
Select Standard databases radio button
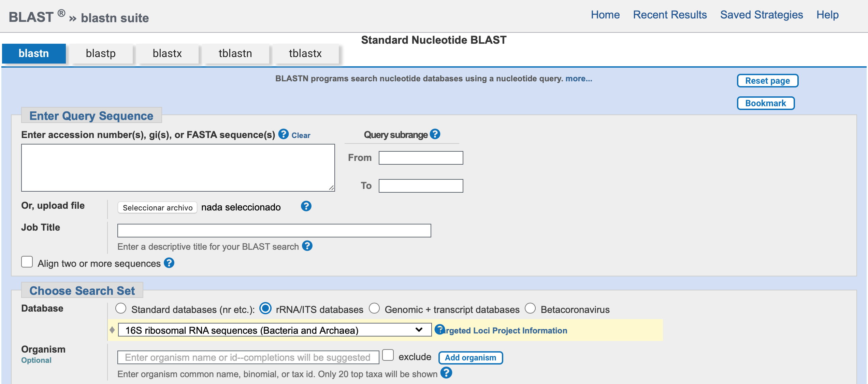121,308
